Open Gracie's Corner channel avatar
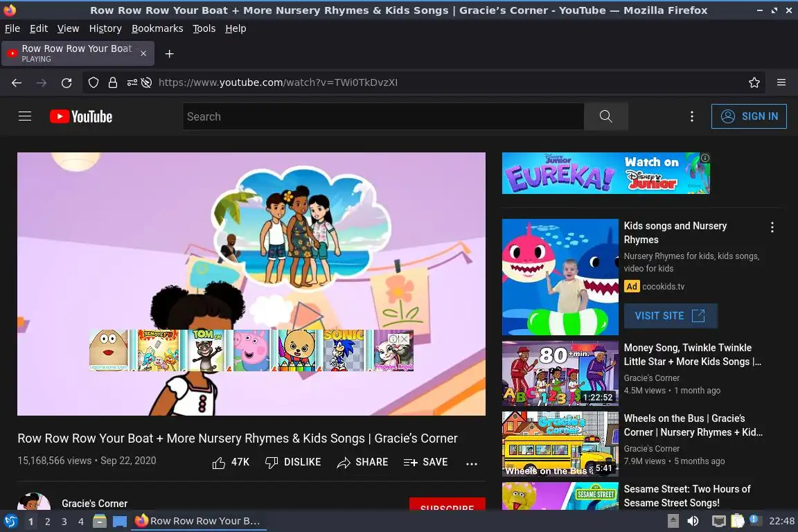 (34, 502)
